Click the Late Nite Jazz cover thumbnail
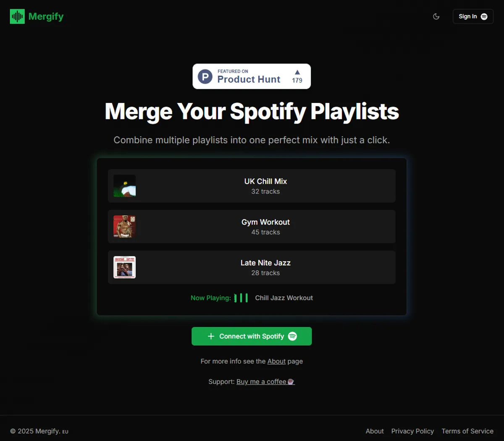 (x=125, y=267)
